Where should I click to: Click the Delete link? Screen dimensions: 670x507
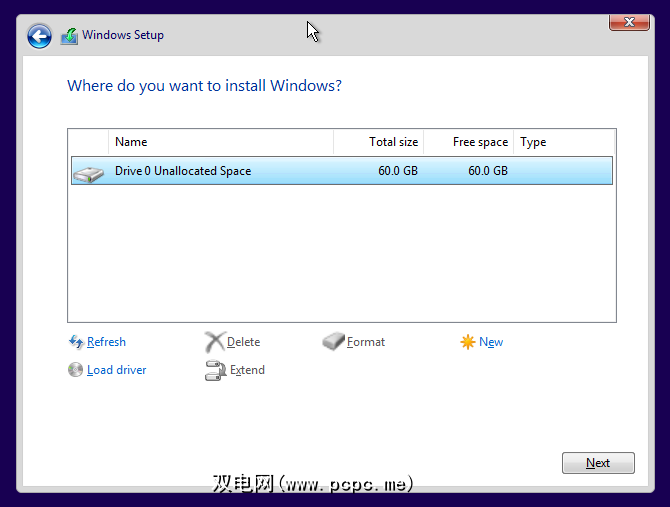point(244,342)
